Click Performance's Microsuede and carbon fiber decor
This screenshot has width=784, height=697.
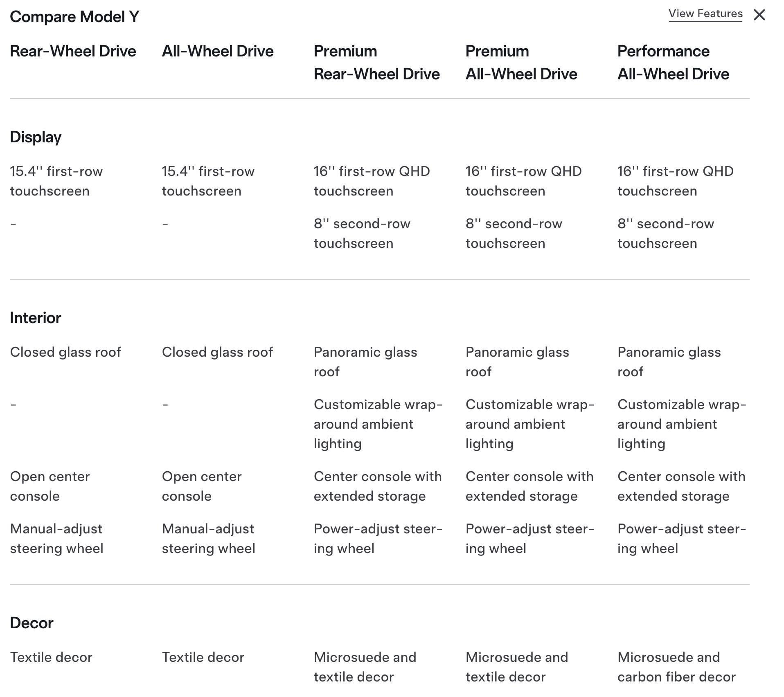coord(676,667)
